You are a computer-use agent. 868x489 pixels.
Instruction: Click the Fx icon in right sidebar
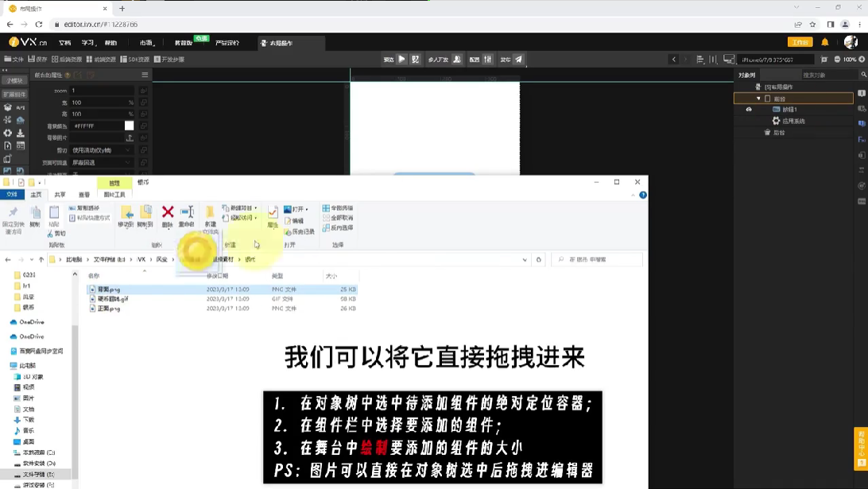[x=862, y=140]
